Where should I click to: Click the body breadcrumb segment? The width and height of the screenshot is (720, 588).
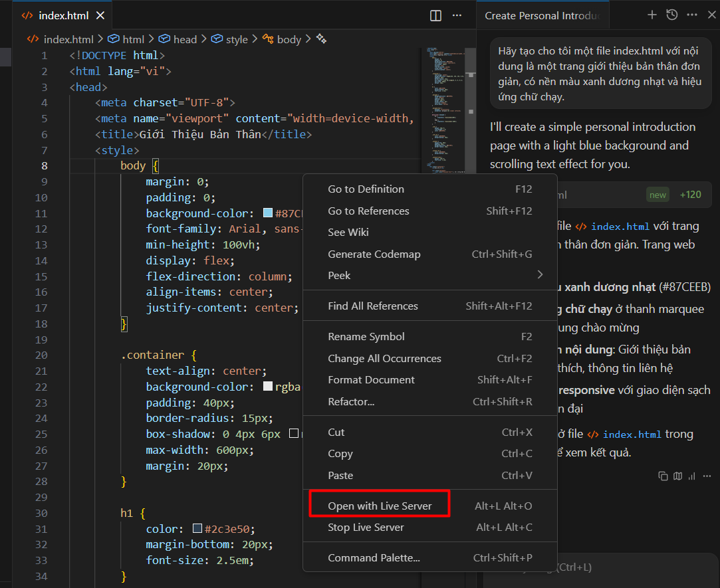pos(289,39)
